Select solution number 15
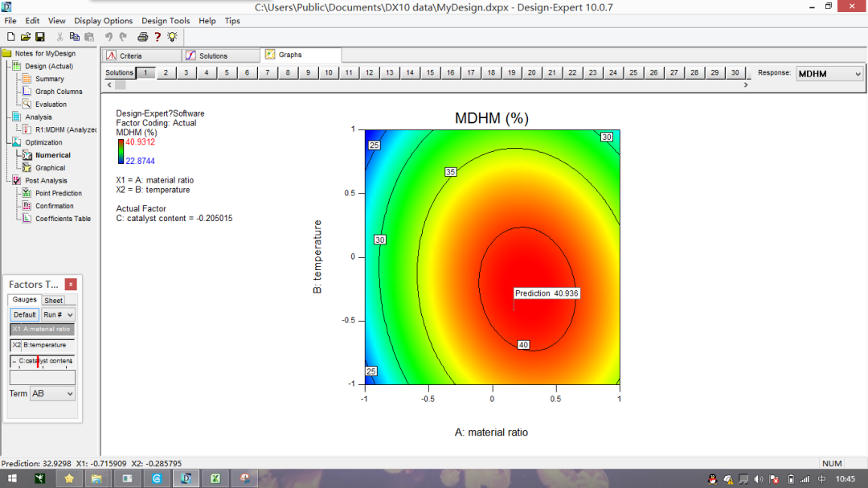The width and height of the screenshot is (868, 488). pos(430,72)
